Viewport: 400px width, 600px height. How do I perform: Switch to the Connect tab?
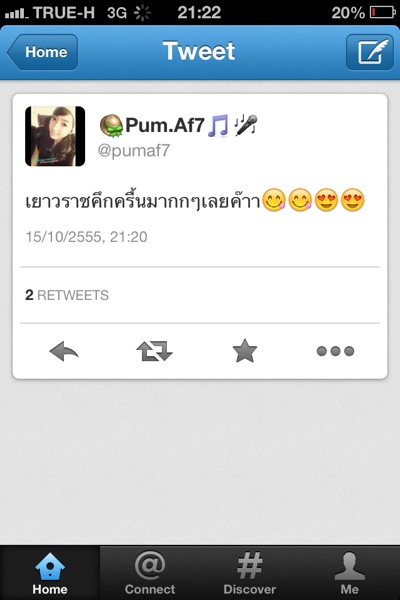click(150, 573)
